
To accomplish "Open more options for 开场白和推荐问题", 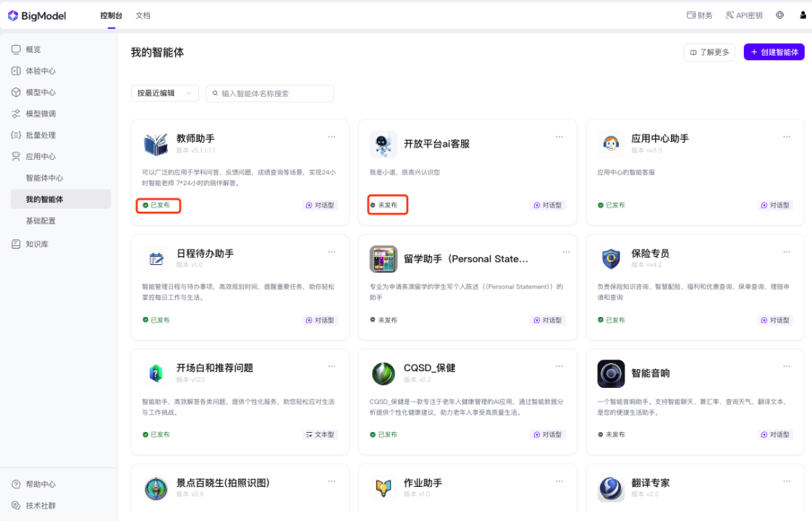I will point(331,366).
